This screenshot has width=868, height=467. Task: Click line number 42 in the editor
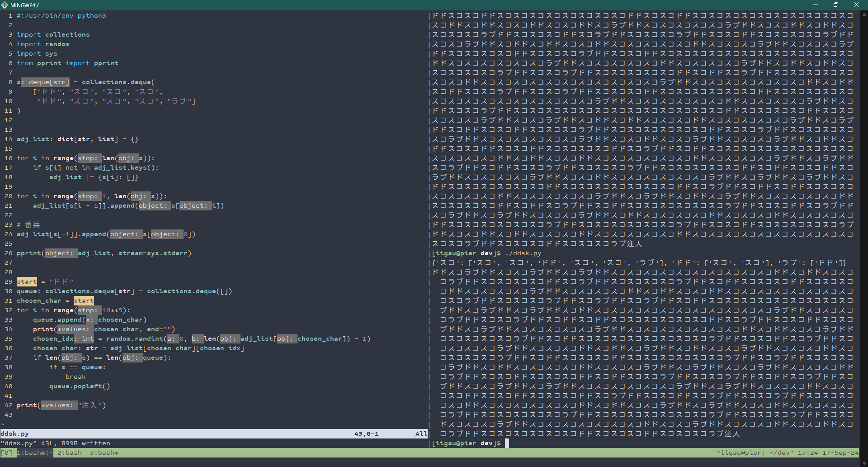pyautogui.click(x=9, y=405)
